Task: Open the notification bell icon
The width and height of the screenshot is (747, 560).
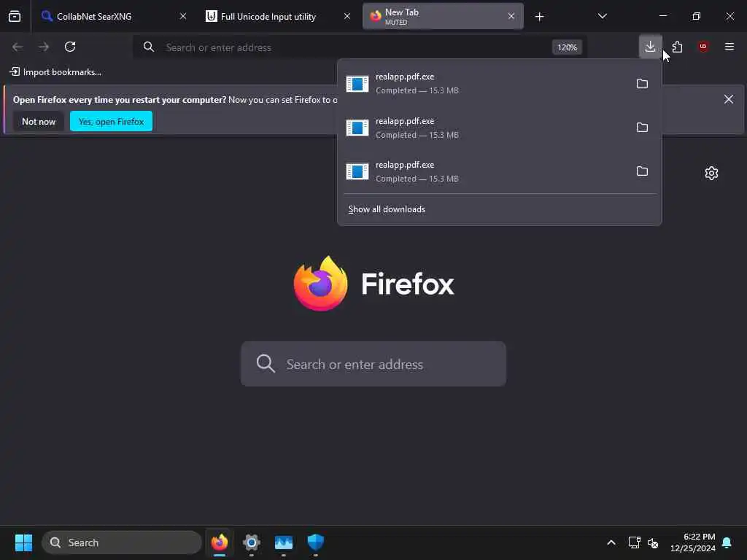Action: (727, 542)
